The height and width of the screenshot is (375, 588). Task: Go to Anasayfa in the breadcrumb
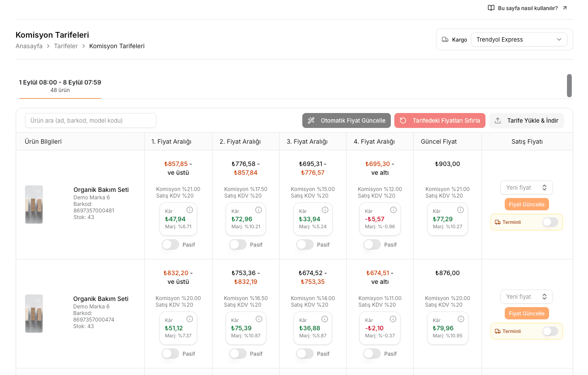click(x=29, y=46)
